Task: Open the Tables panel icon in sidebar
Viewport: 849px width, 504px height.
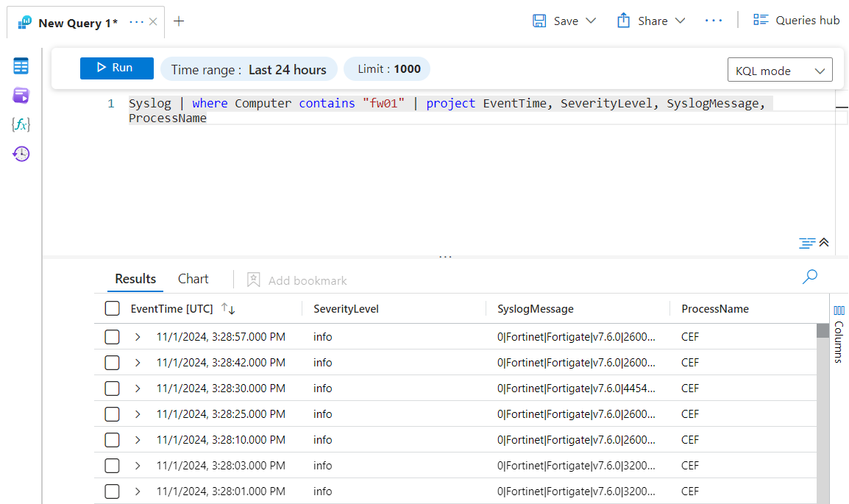Action: click(x=21, y=66)
